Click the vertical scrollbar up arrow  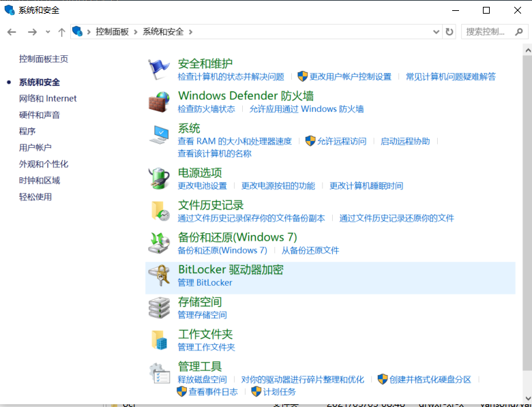(528, 50)
